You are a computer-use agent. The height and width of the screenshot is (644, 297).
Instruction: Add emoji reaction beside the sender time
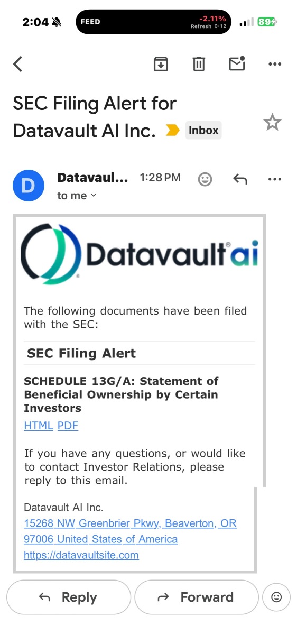(x=205, y=179)
